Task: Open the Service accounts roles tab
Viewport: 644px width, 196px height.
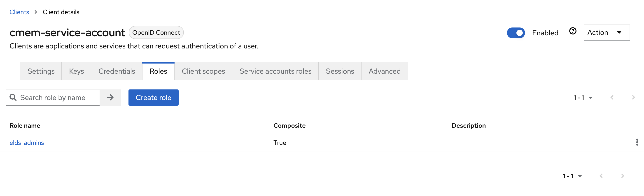Action: pos(275,71)
